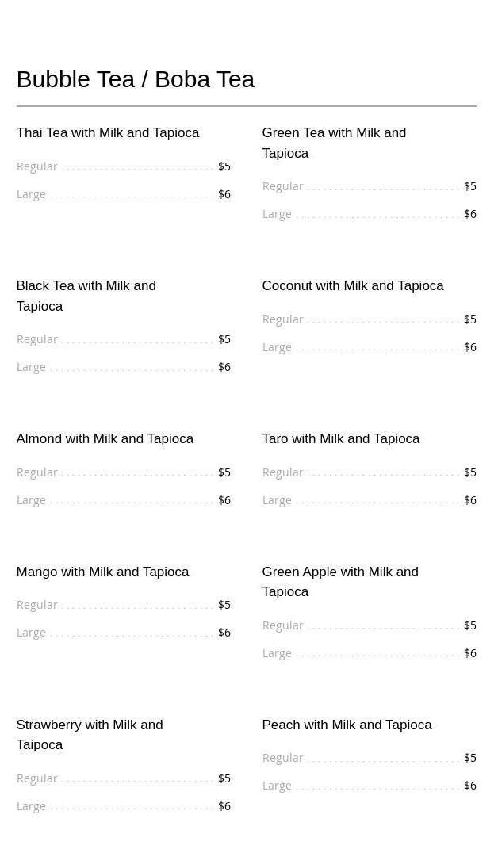Image resolution: width=498 pixels, height=868 pixels.
Task: Select Taro with Milk and Tapioca
Action: pyautogui.click(x=341, y=439)
